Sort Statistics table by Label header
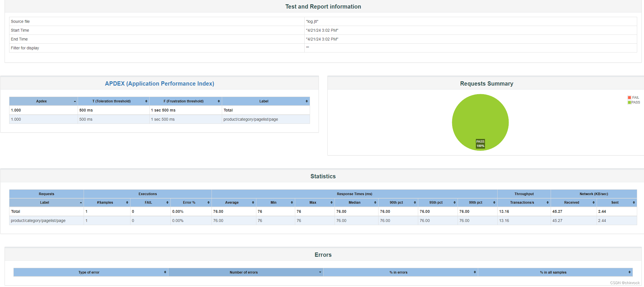 click(47, 203)
